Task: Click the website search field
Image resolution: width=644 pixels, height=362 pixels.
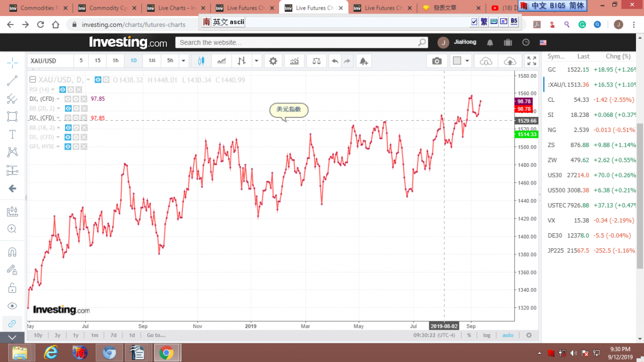Action: [298, 42]
